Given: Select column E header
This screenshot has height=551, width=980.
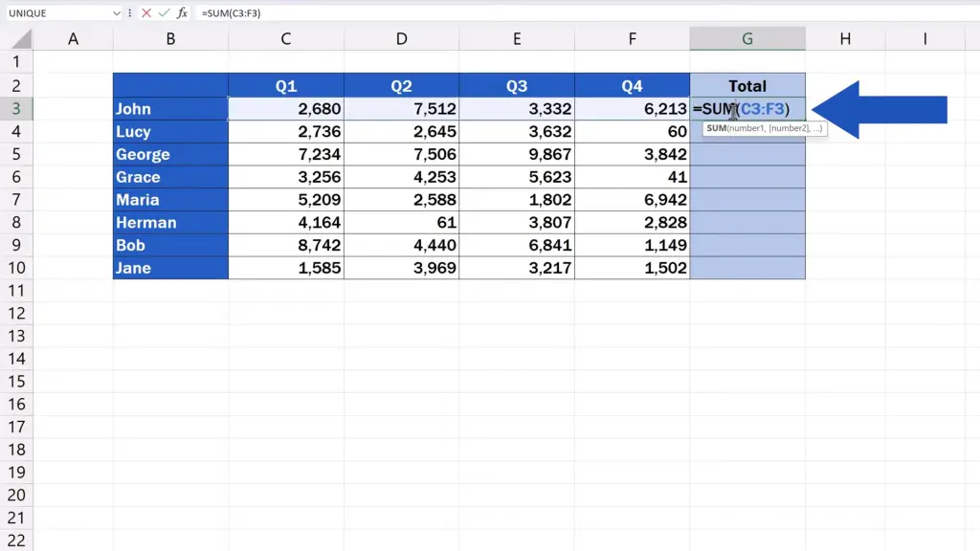Looking at the screenshot, I should pos(517,38).
